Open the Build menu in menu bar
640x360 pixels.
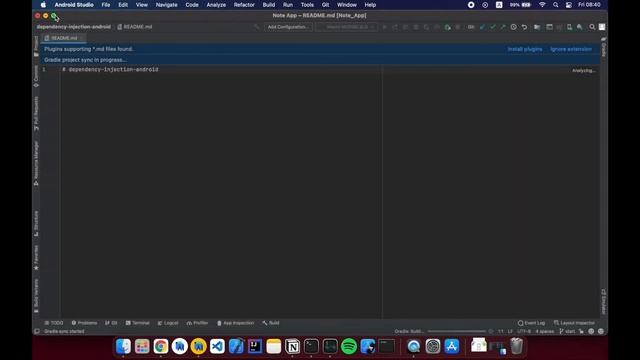(269, 5)
